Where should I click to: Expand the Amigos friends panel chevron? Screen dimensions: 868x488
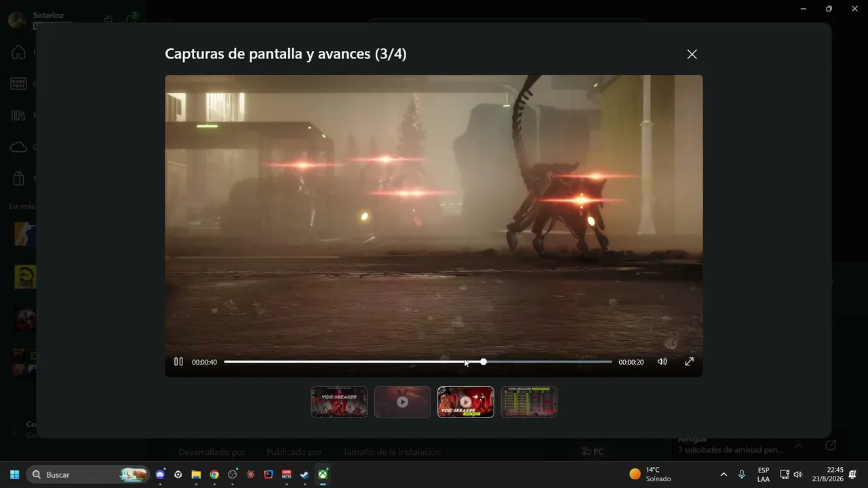click(x=799, y=445)
